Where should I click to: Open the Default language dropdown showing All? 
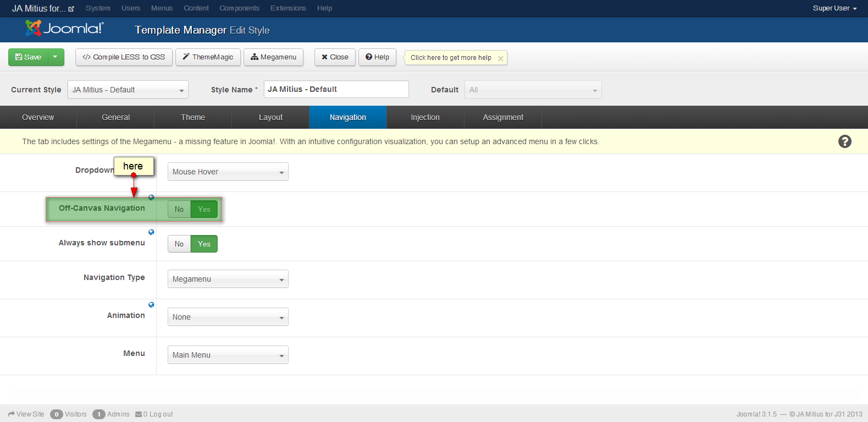(x=533, y=90)
